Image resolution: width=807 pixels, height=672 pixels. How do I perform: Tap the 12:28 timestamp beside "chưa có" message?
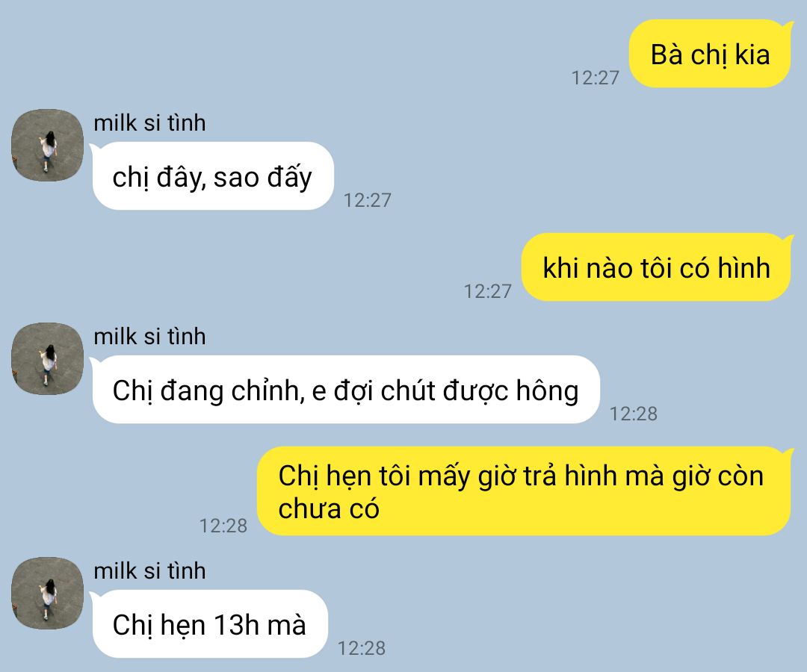[223, 526]
